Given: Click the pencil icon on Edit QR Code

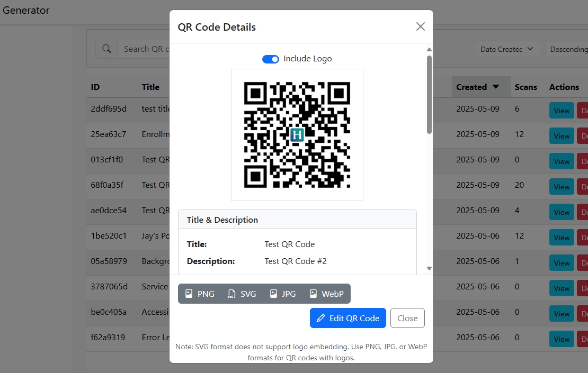Looking at the screenshot, I should [320, 319].
